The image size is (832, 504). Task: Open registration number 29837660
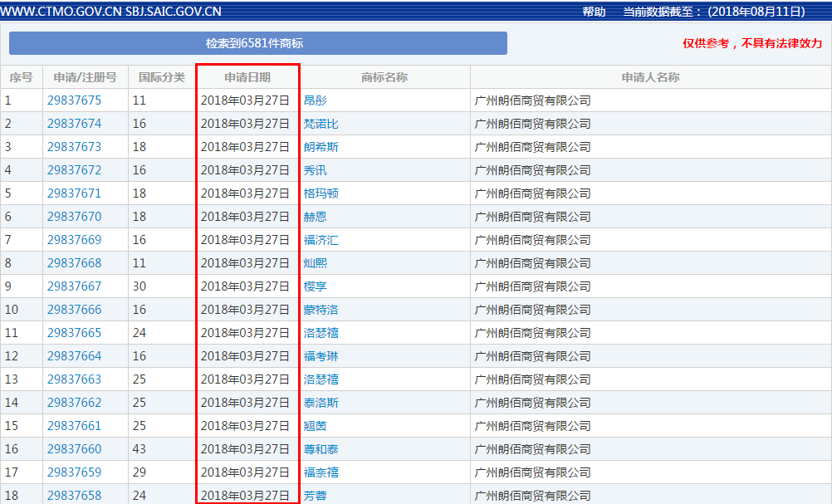[x=74, y=449]
